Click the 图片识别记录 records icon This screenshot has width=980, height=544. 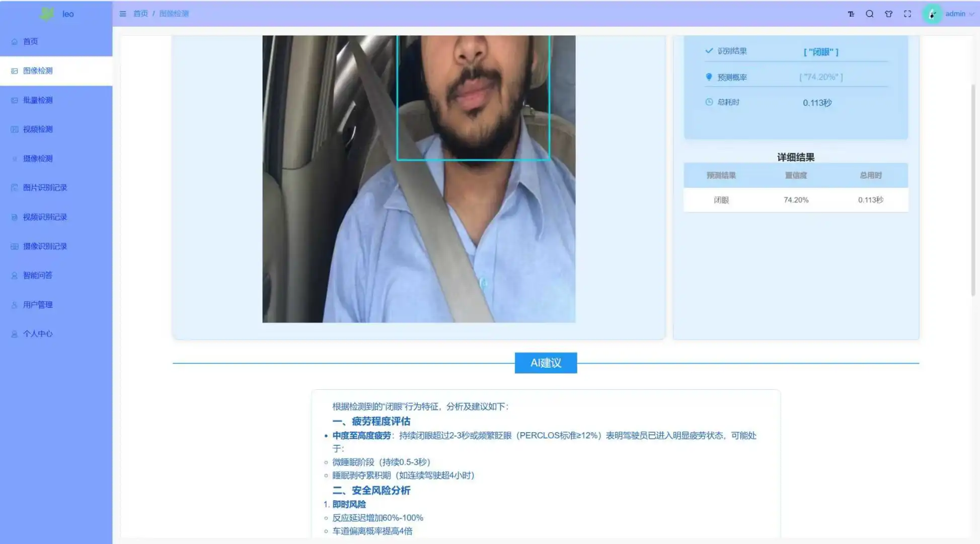pyautogui.click(x=14, y=187)
